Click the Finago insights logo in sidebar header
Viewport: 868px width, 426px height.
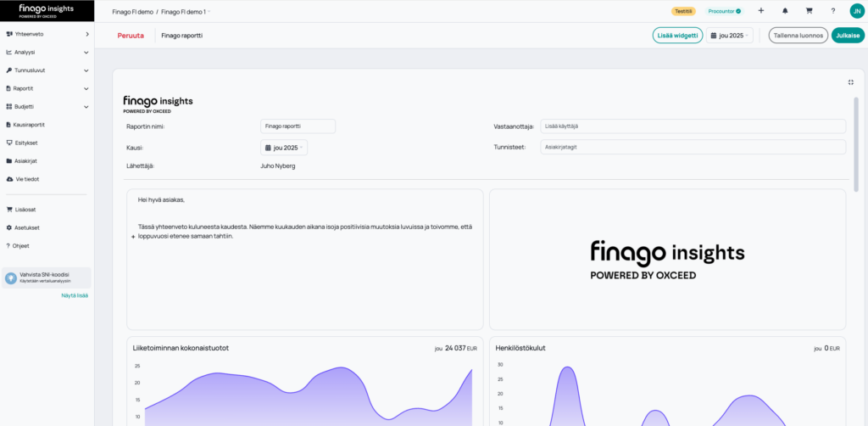pos(47,10)
